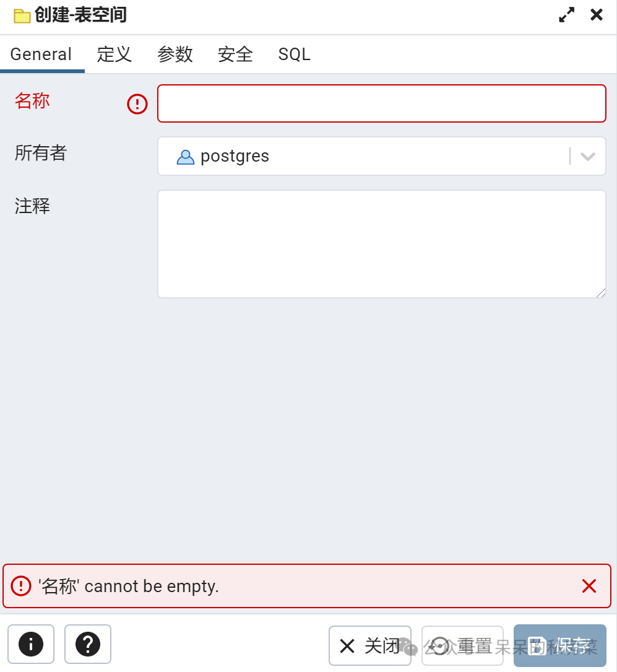Dismiss the 'cannot be empty' error banner
This screenshot has height=672, width=617.
tap(589, 586)
